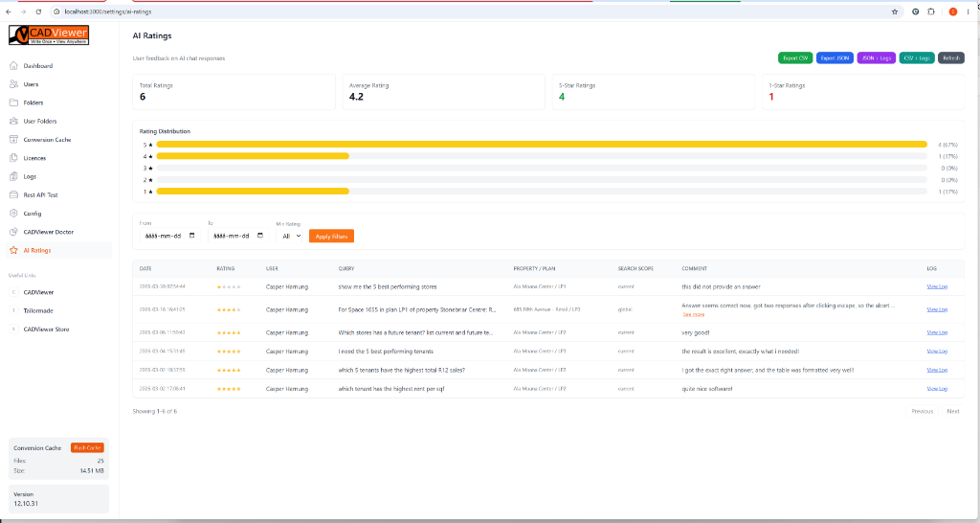Export using the CSV + Logs button
Viewport: 980px width, 523px height.
coord(917,58)
